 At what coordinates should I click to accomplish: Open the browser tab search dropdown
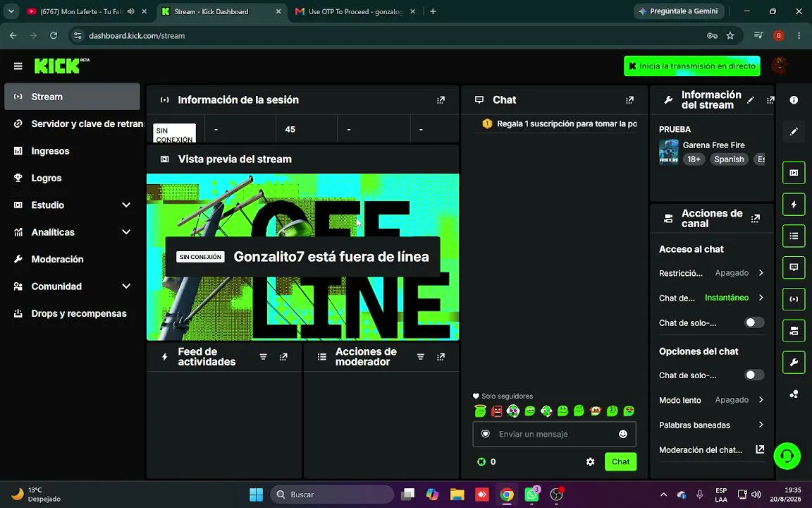click(x=11, y=11)
